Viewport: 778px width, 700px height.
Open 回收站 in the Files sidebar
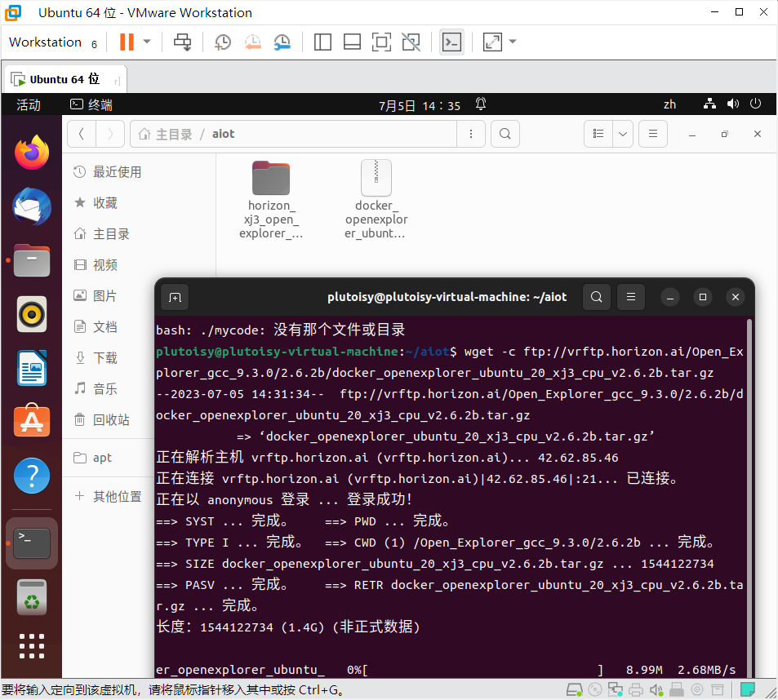[x=108, y=420]
